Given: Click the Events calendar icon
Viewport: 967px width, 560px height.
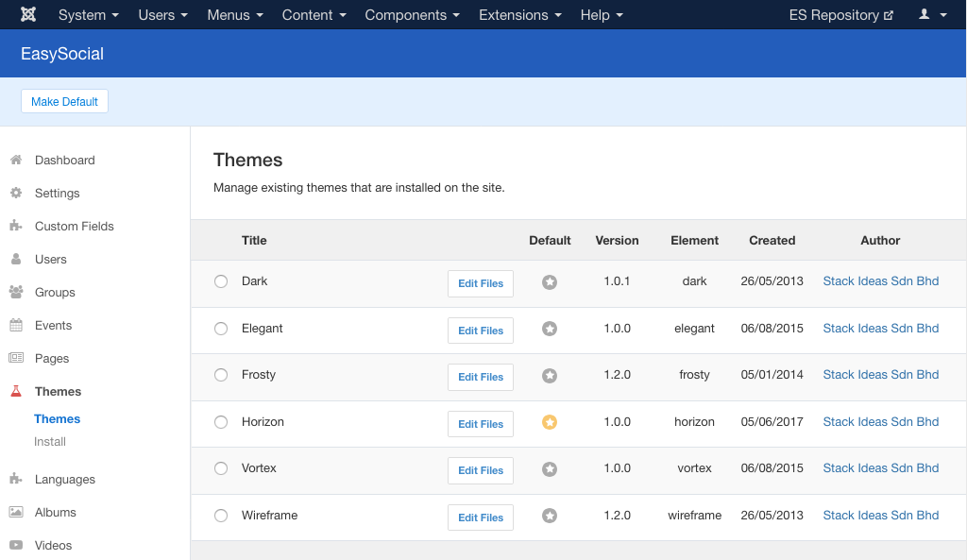Looking at the screenshot, I should (17, 325).
